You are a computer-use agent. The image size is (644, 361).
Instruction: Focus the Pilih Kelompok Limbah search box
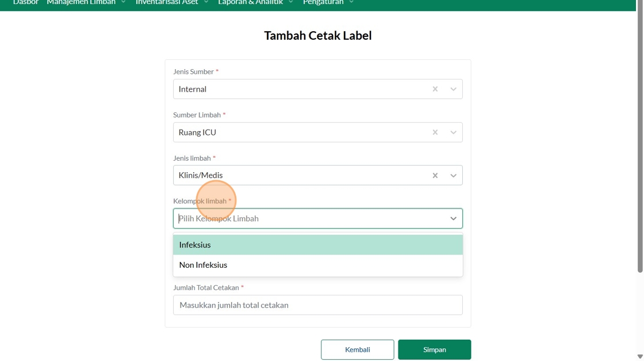click(x=311, y=219)
